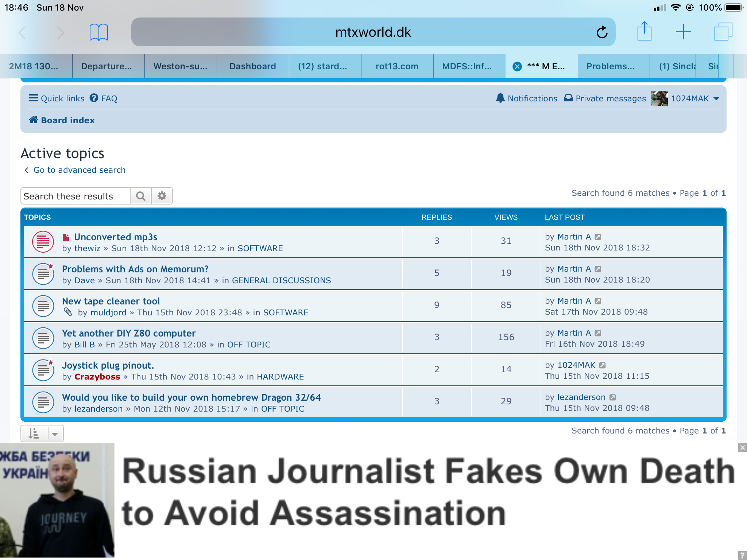Viewport: 747px width, 560px height.
Task: Jump to last post in Unconverted mp3s
Action: [x=598, y=237]
